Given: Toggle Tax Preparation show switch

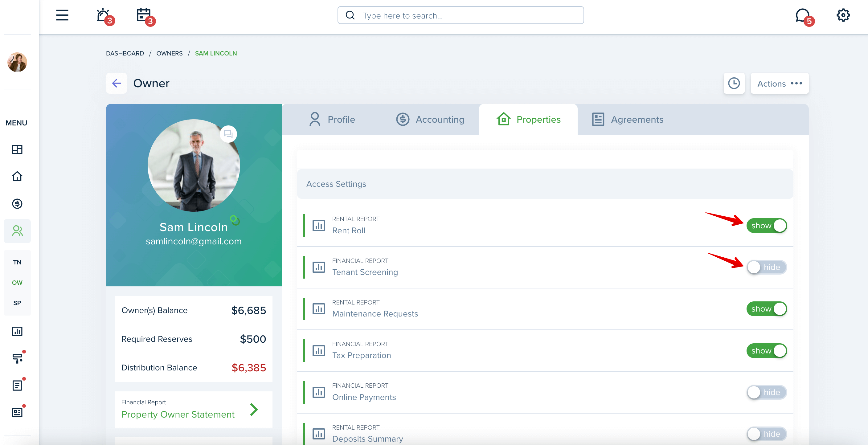Looking at the screenshot, I should click(x=766, y=351).
